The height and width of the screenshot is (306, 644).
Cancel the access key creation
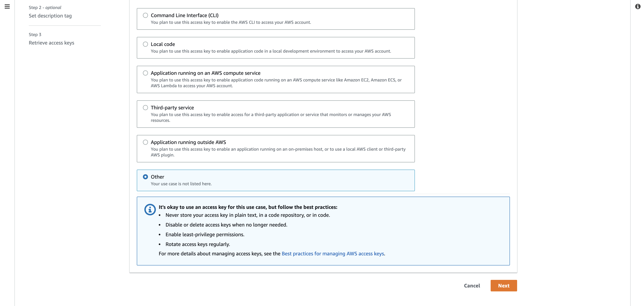(472, 285)
